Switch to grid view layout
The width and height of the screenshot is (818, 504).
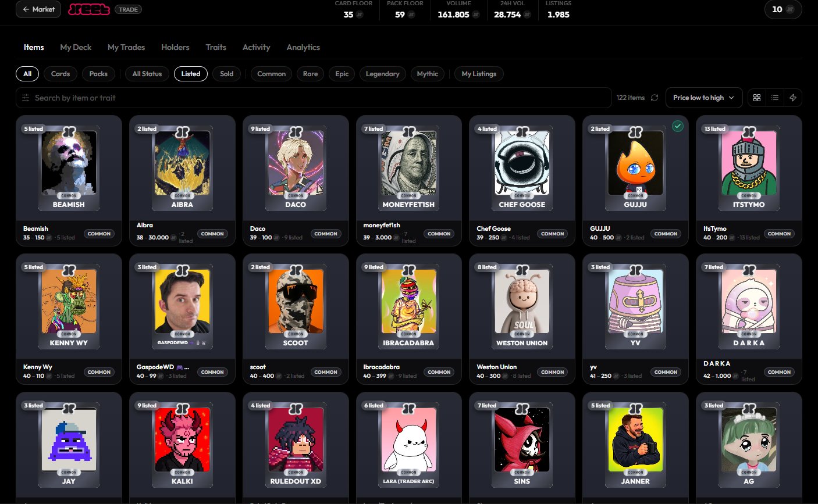[757, 98]
